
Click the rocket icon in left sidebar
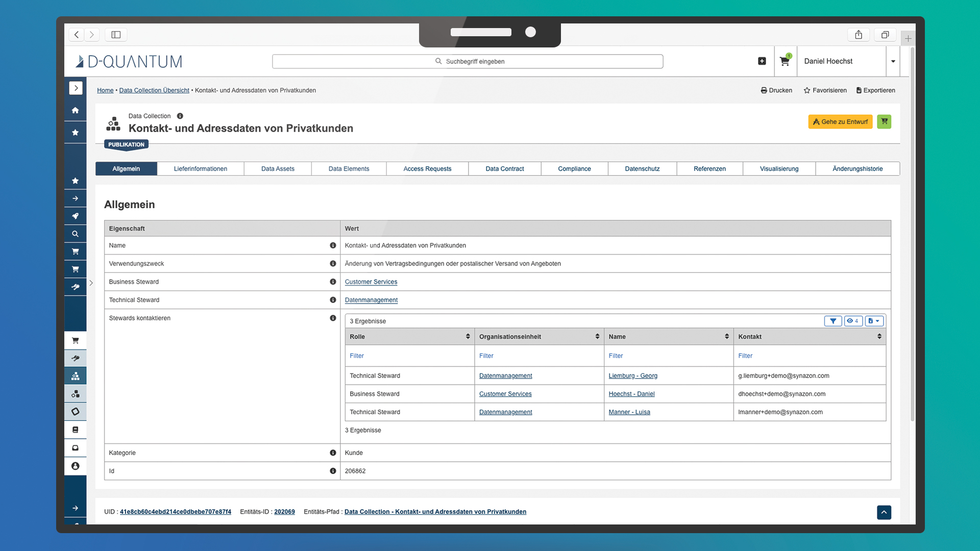(76, 216)
